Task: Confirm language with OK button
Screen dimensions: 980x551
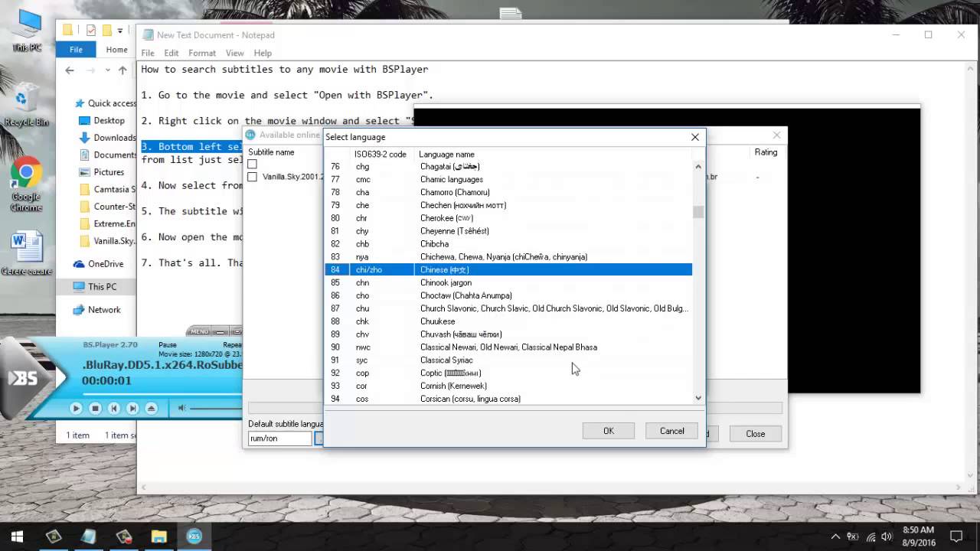Action: tap(608, 431)
